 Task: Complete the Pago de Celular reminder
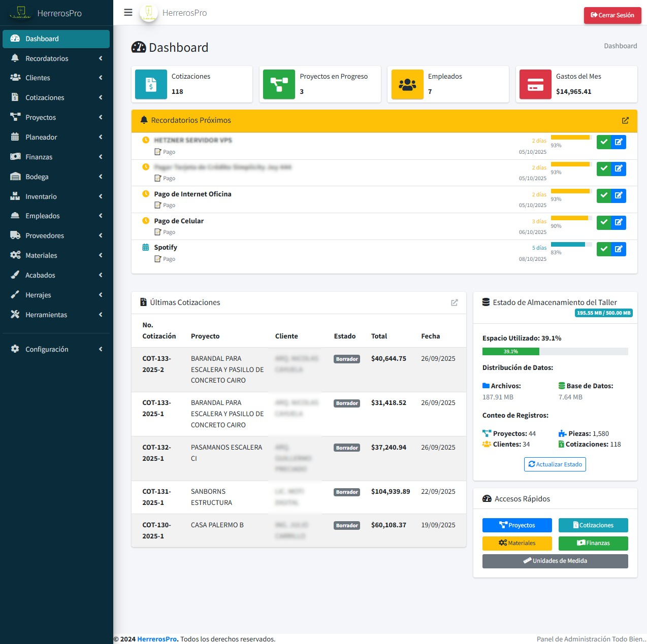[604, 222]
